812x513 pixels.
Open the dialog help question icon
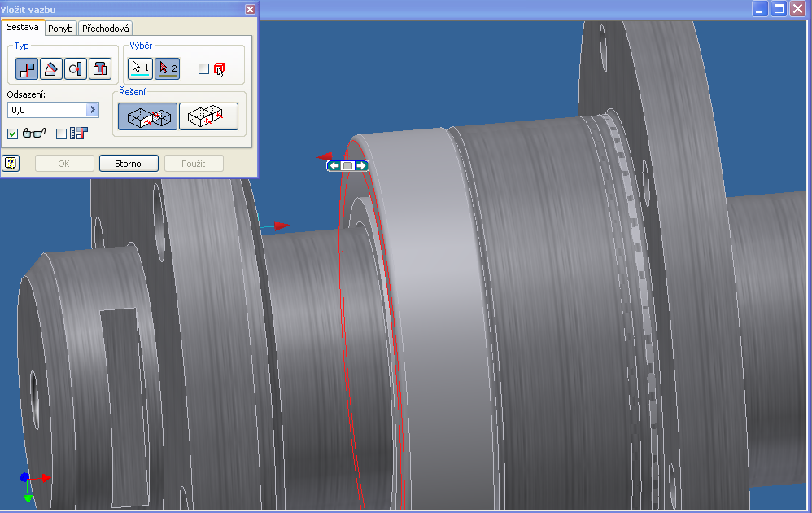coord(11,163)
